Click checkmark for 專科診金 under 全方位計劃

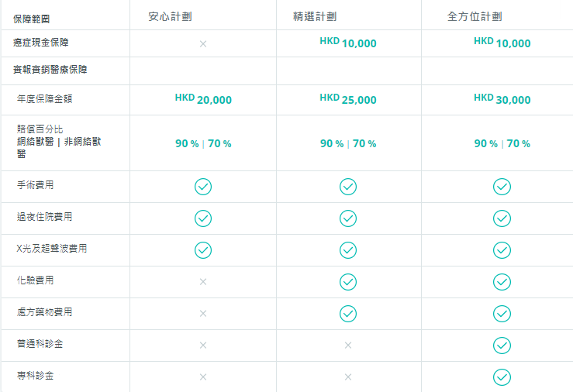[502, 377]
